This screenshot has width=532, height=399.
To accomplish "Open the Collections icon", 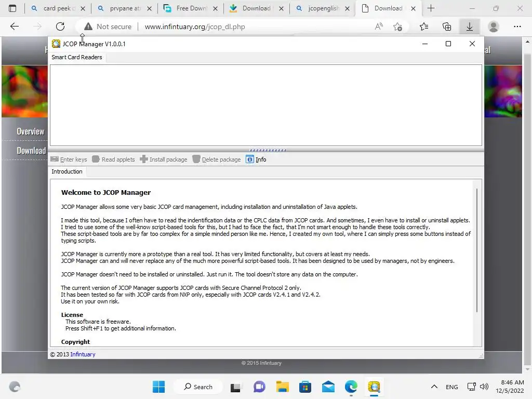I will coord(447,26).
